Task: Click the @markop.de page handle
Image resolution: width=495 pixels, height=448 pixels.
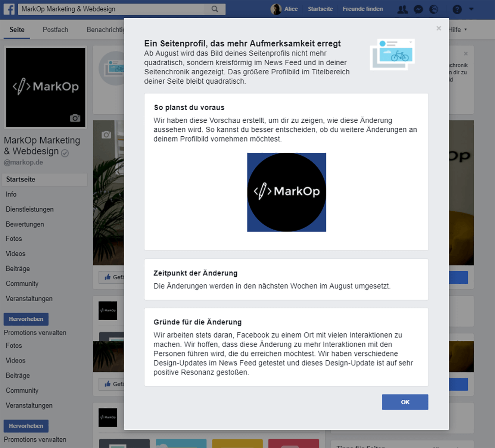Action: pyautogui.click(x=24, y=162)
